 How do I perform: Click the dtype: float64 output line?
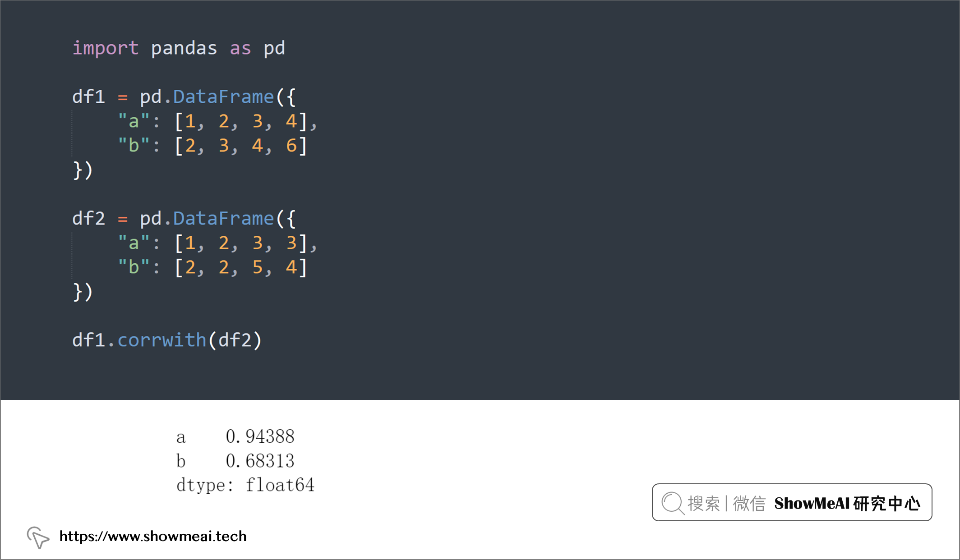pos(245,485)
